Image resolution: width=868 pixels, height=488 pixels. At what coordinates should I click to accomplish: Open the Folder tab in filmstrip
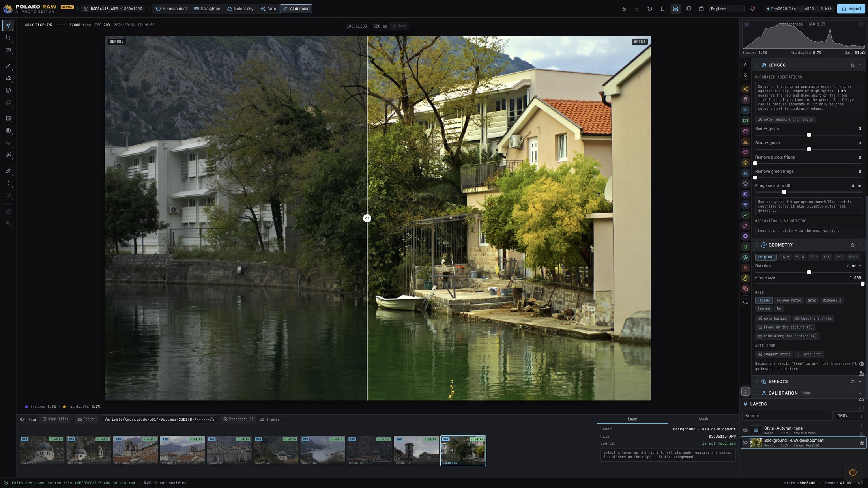point(86,419)
